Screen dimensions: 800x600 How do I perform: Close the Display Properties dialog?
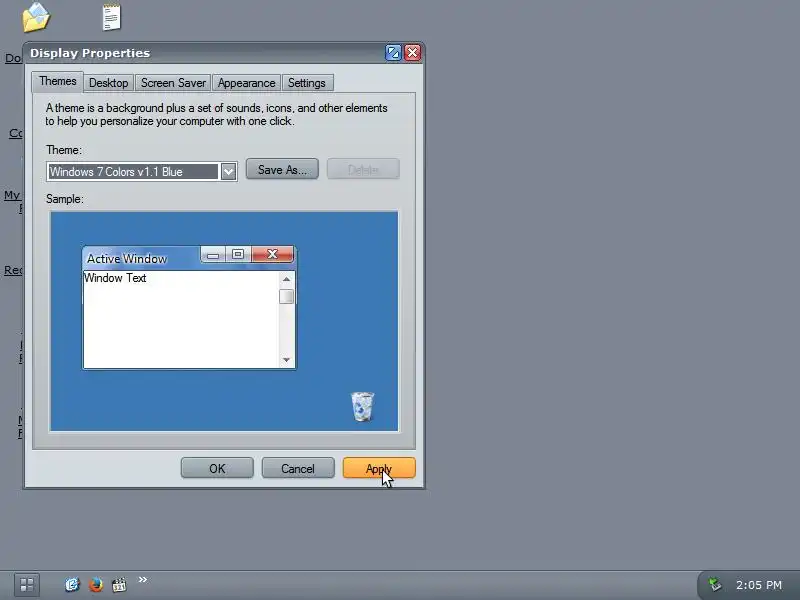pyautogui.click(x=413, y=53)
